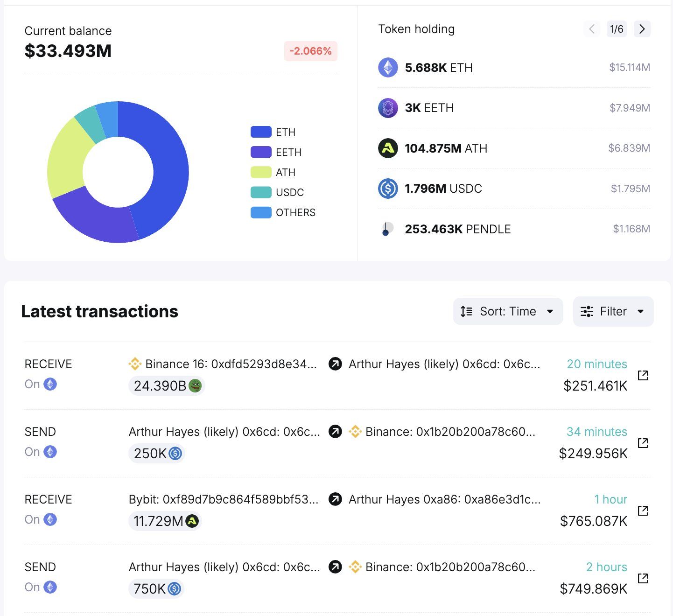The width and height of the screenshot is (673, 616).
Task: Open Binance 16 sender address link
Action: [231, 364]
